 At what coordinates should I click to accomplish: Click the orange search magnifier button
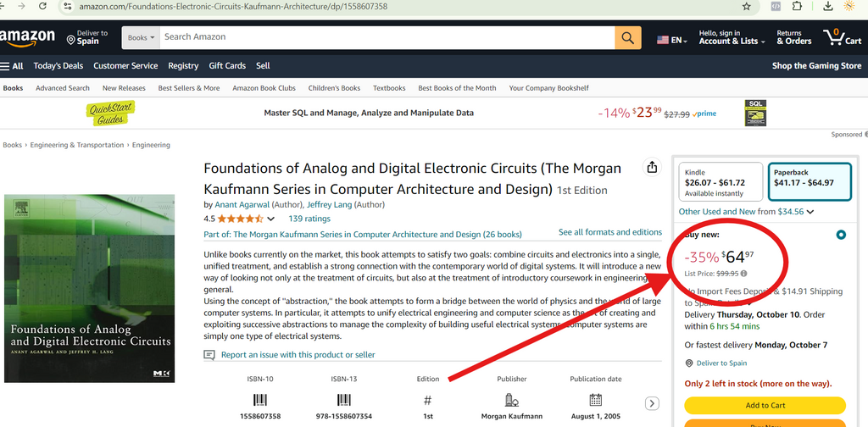tap(627, 37)
